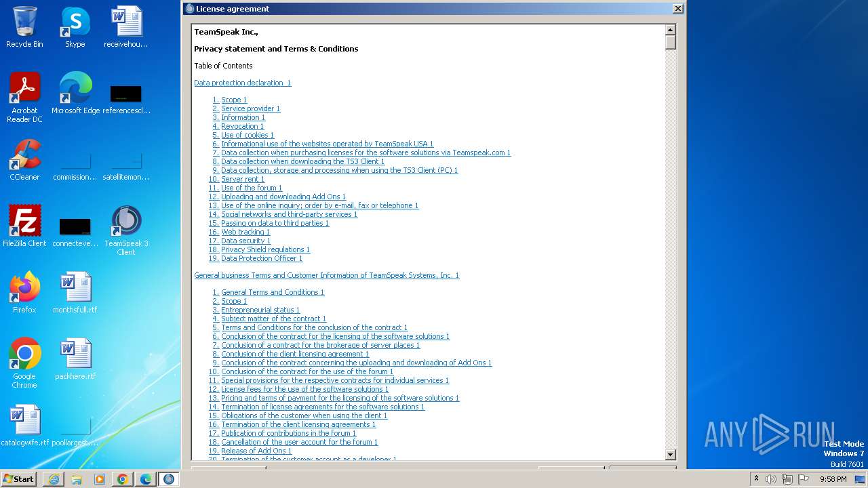868x488 pixels.
Task: Launch Google Chrome desktop shortcut
Action: click(x=24, y=363)
